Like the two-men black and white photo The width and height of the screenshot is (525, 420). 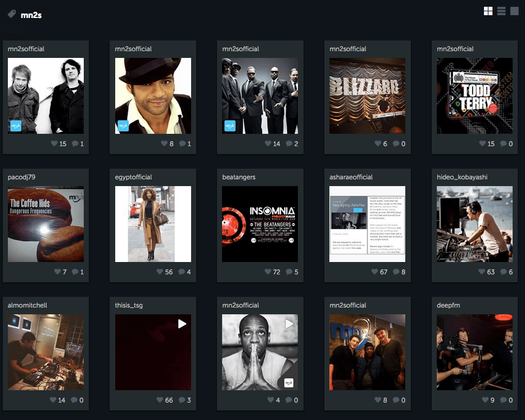tap(54, 144)
